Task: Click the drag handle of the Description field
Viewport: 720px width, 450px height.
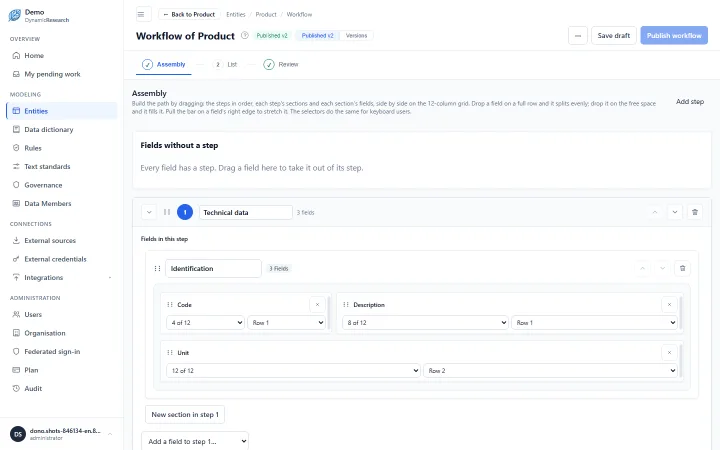Action: (346, 304)
